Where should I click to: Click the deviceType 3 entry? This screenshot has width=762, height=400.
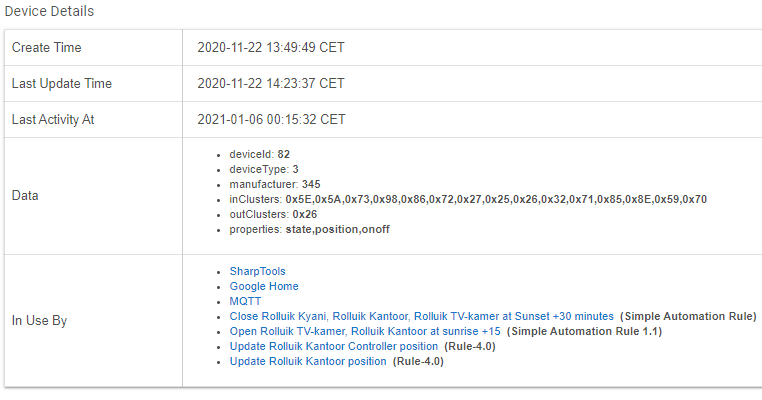[264, 170]
